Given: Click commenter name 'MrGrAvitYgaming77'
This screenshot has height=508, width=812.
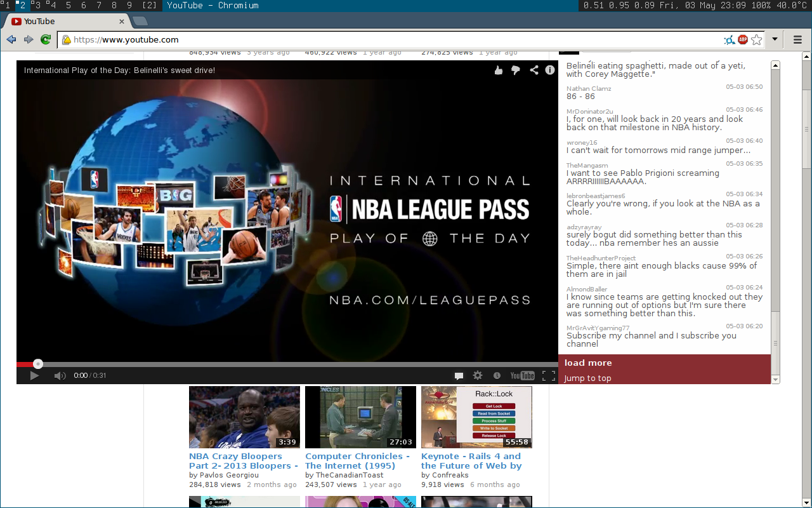Looking at the screenshot, I should pos(598,328).
